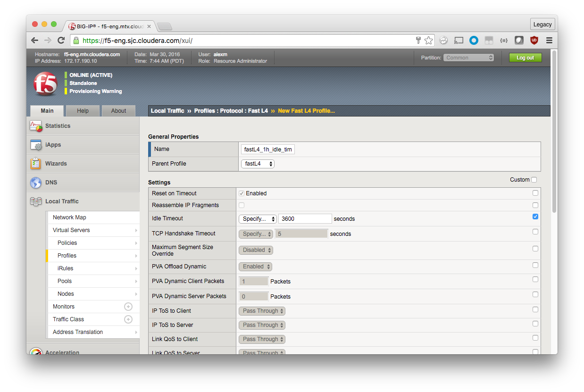This screenshot has width=584, height=392.
Task: Click the iApps gear icon
Action: [x=36, y=145]
